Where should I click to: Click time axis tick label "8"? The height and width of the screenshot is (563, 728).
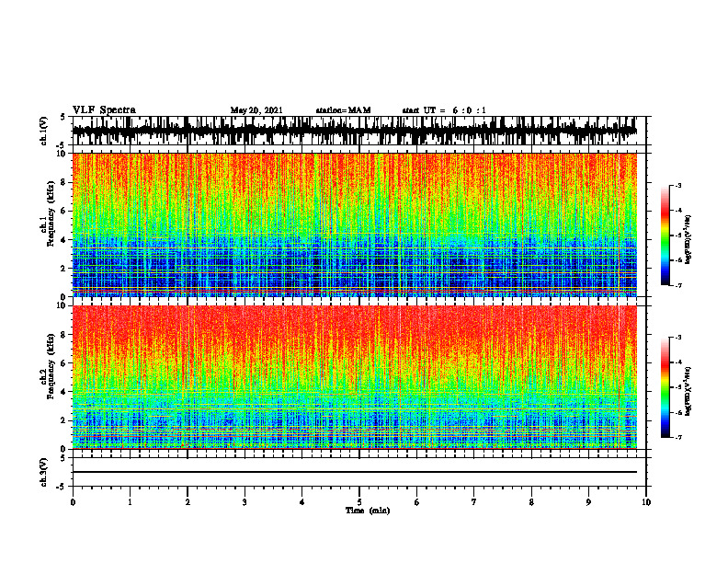pyautogui.click(x=531, y=502)
